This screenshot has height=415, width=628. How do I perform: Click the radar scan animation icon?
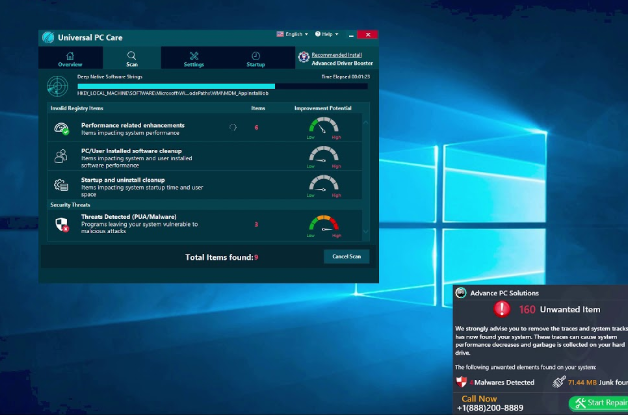(57, 85)
